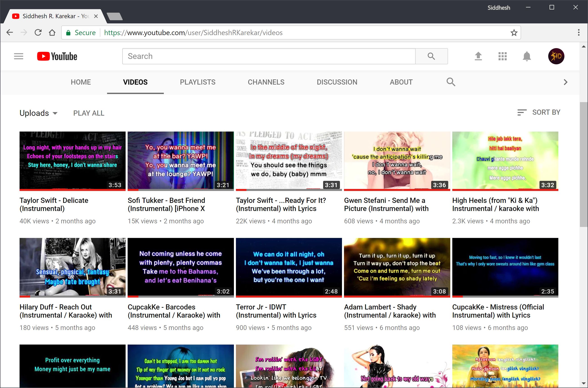588x388 pixels.
Task: Open CupcakKe - Mistress thumbnail
Action: tap(505, 267)
